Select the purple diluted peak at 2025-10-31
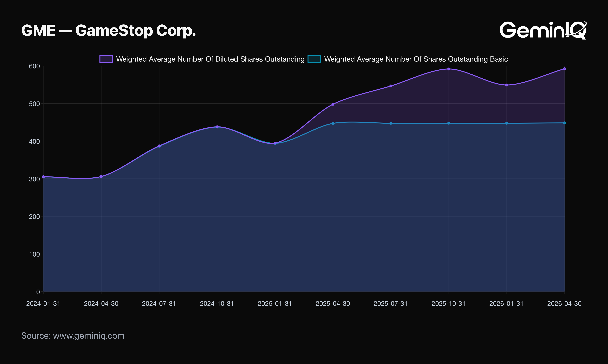608x364 pixels. click(x=449, y=69)
